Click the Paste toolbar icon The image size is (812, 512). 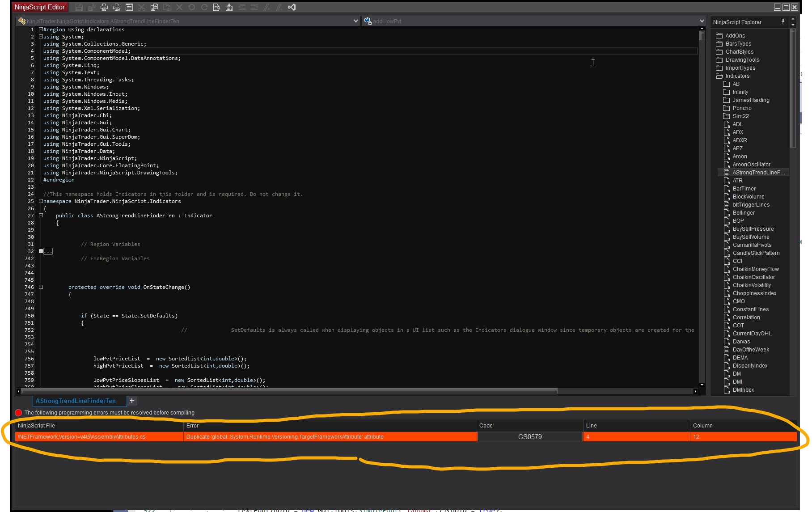click(167, 7)
